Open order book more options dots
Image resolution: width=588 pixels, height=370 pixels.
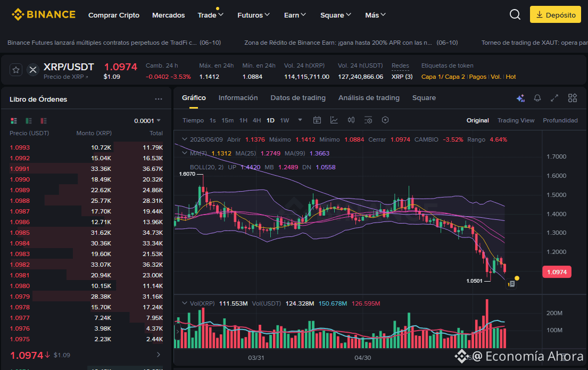(158, 99)
